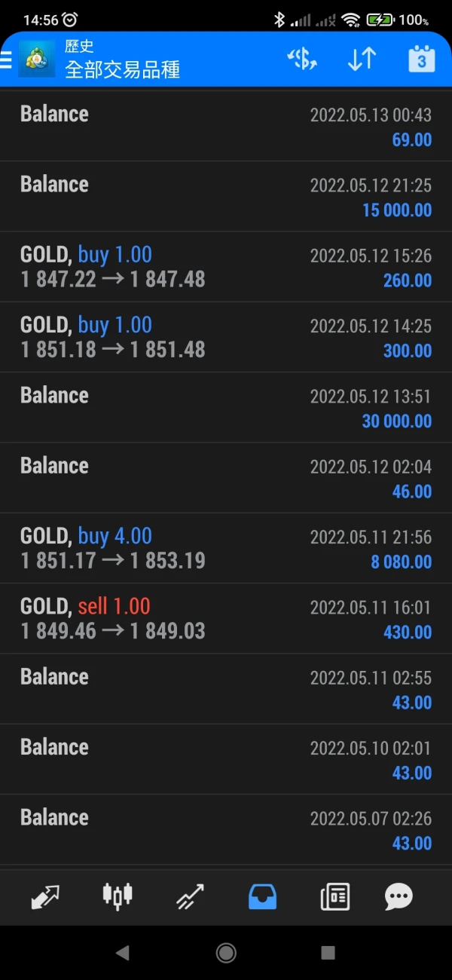
Task: Tap the GOLD buy trade with 260.00 profit
Action: 226,267
